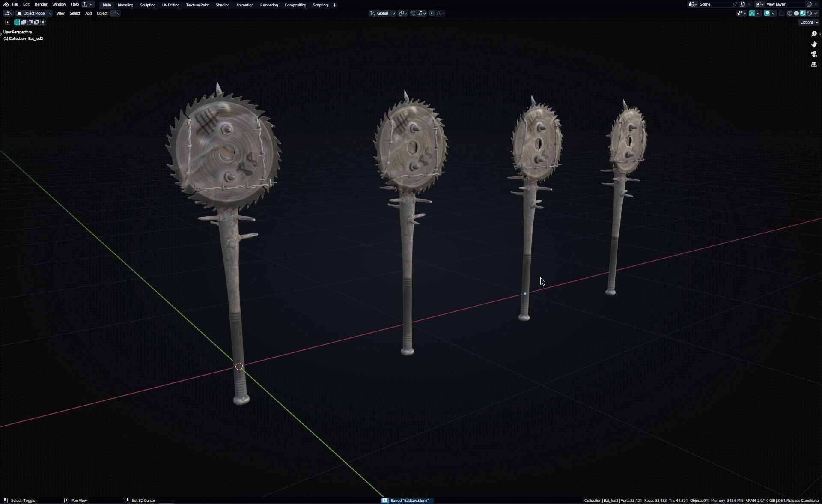822x504 pixels.
Task: Open the scene browse dropdown icon
Action: tap(692, 4)
